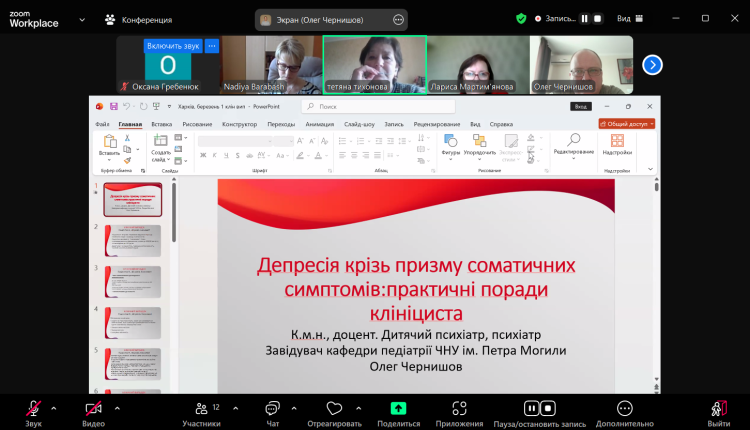Open the Приложения apps icon
The image size is (750, 430).
(459, 409)
